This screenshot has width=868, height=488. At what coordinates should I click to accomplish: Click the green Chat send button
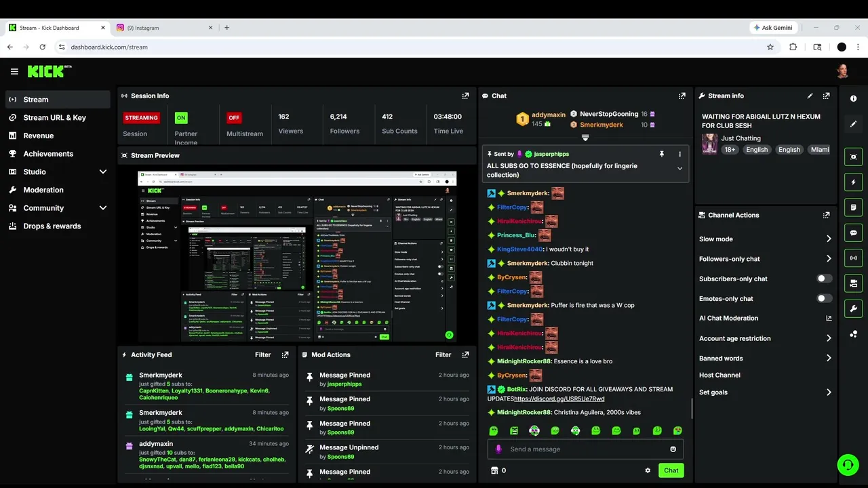(671, 470)
